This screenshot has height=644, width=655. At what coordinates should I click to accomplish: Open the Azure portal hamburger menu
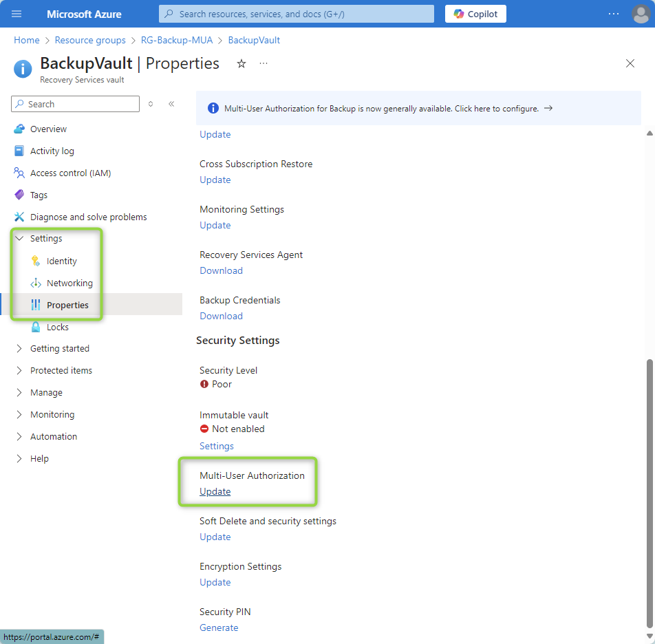[x=17, y=14]
